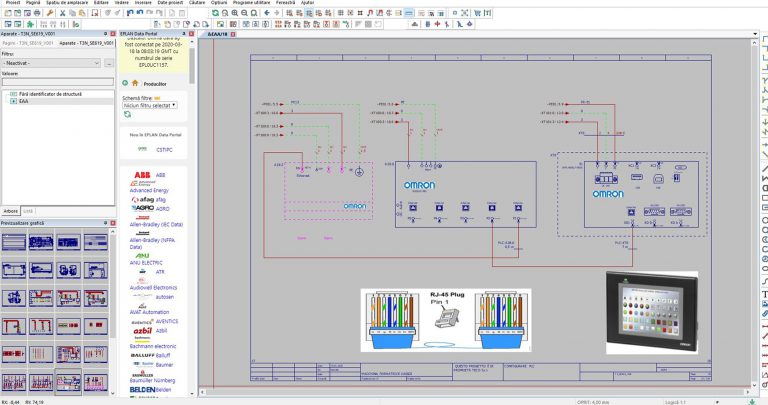Switch to the Listă tab
The height and width of the screenshot is (405, 768).
[28, 211]
